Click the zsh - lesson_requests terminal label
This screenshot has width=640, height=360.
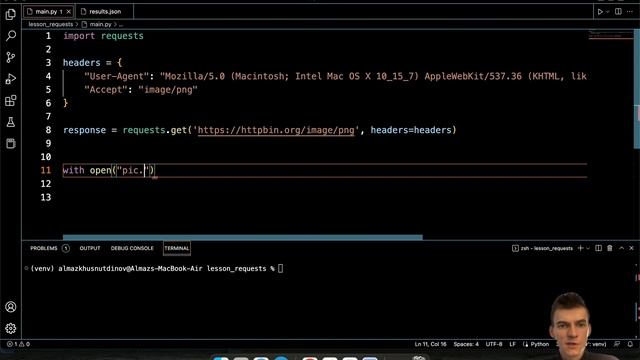(542, 248)
